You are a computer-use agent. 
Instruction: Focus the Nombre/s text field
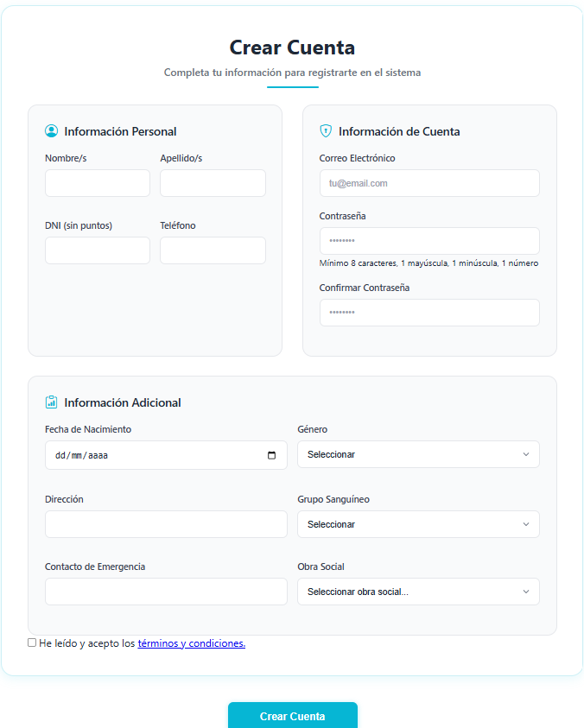98,183
